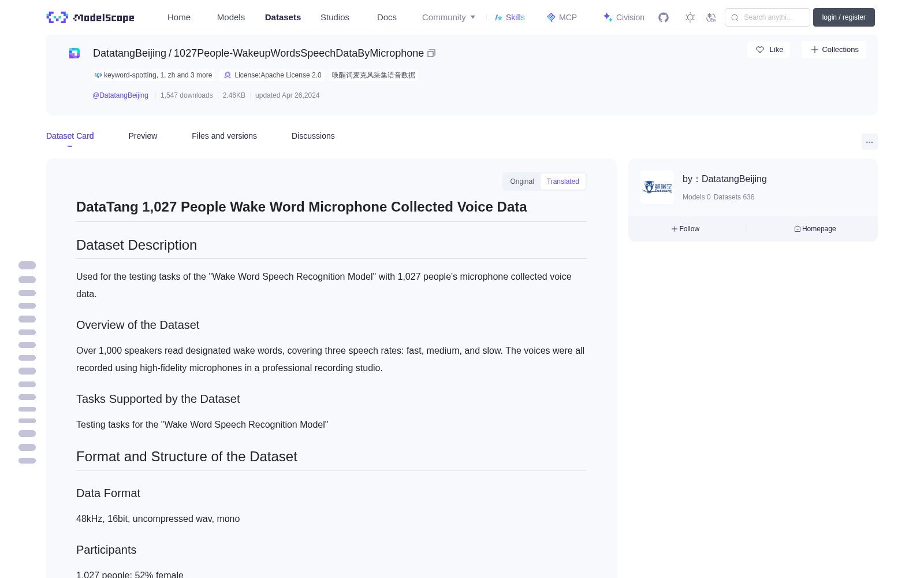The image size is (924, 578).
Task: Show the Original language version
Action: click(x=522, y=181)
